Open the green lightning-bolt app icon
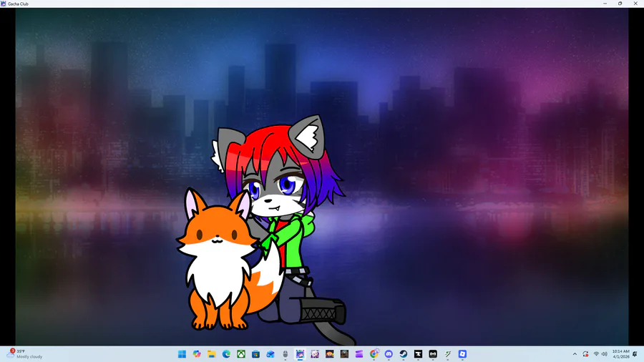The image size is (644, 362). [448, 354]
